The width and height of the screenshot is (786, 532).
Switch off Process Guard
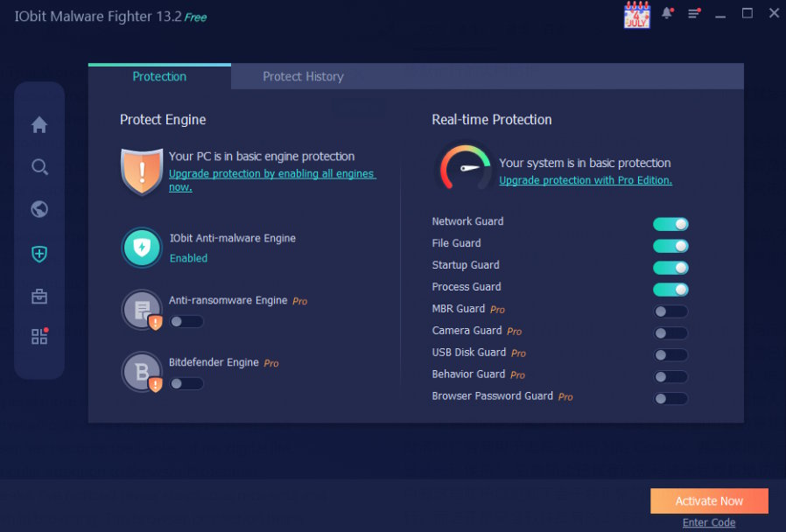(670, 290)
